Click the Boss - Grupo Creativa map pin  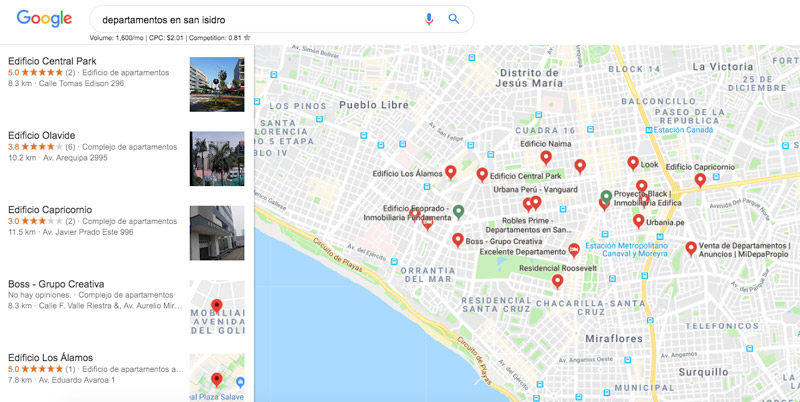458,240
